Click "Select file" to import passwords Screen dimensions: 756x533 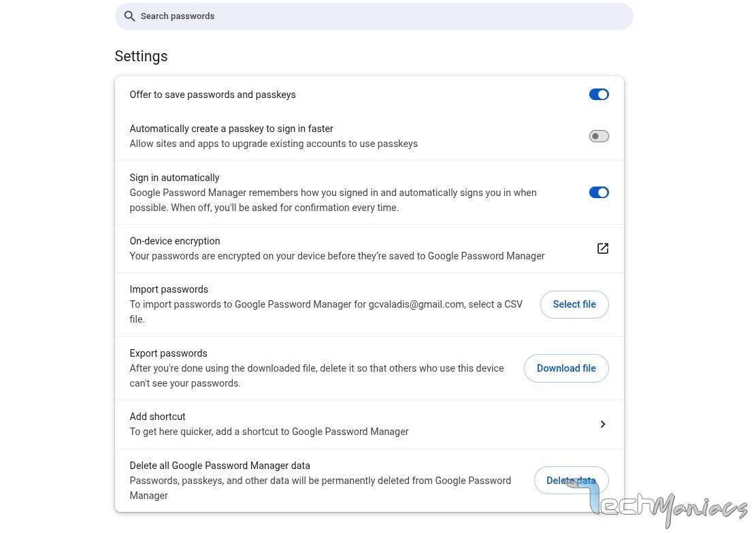[574, 304]
